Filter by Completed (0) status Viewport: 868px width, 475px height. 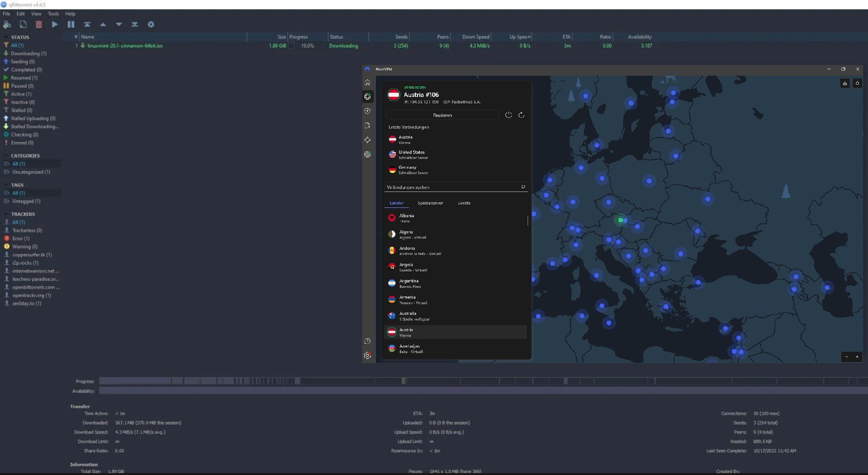(x=26, y=70)
